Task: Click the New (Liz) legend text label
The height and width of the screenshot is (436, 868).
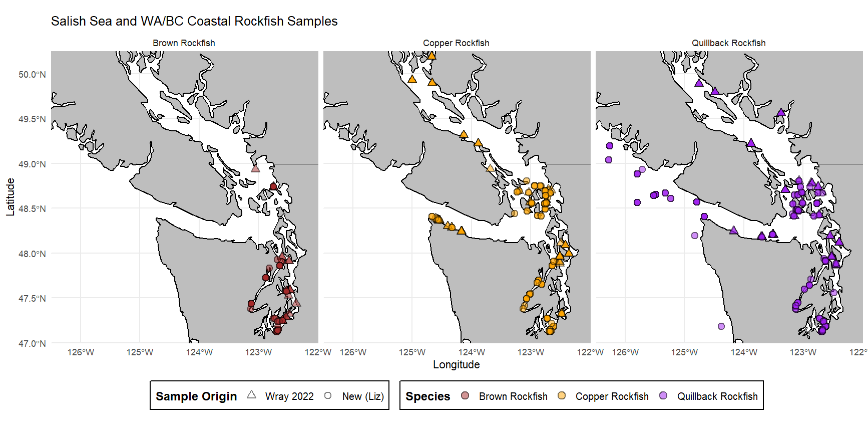Action: pos(363,396)
